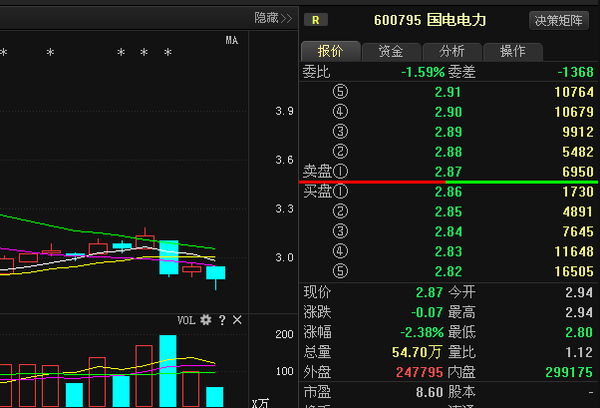
Task: Select sell level 4 price 2.90
Action: tap(448, 112)
